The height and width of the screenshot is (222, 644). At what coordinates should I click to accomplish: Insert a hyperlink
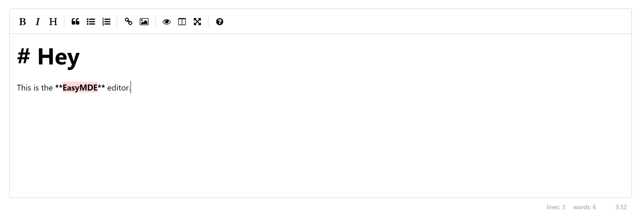(128, 22)
